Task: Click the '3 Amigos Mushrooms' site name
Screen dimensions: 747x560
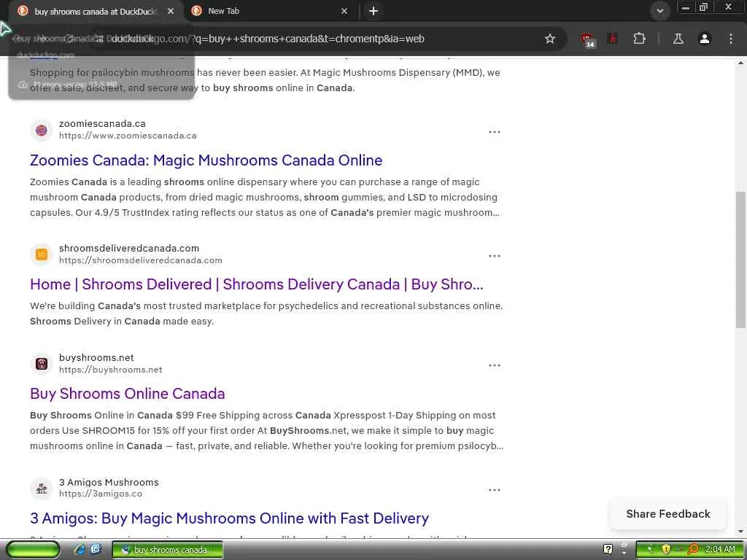Action: (x=109, y=483)
